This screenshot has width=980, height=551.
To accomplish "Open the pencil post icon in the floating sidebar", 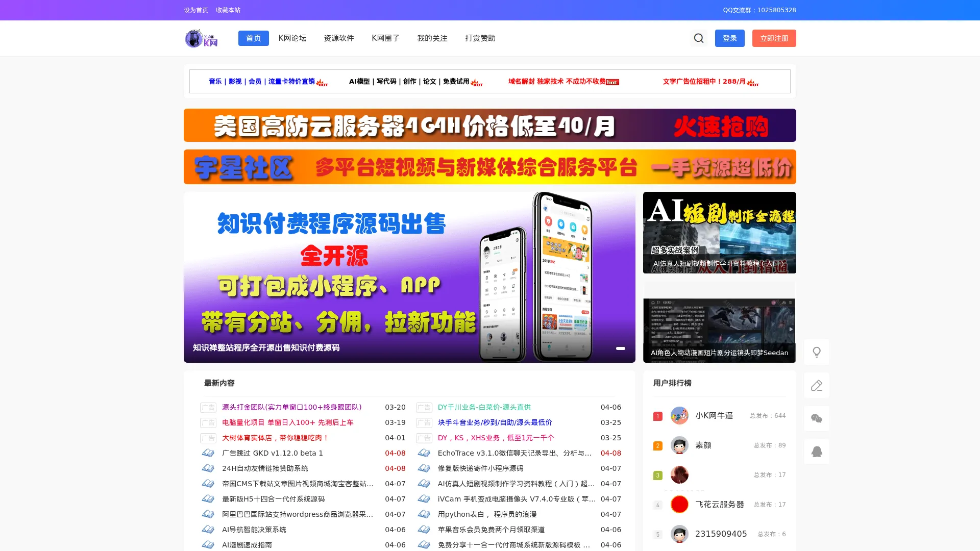I will click(816, 385).
